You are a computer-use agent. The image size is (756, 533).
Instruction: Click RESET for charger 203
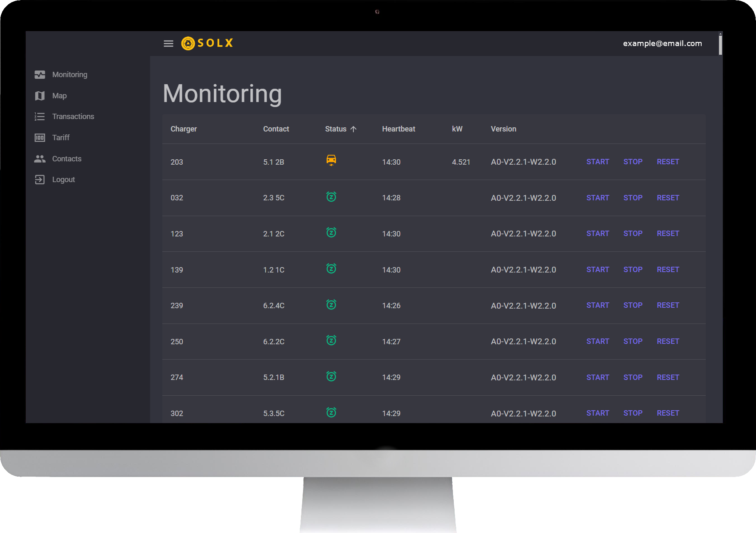[x=668, y=162]
